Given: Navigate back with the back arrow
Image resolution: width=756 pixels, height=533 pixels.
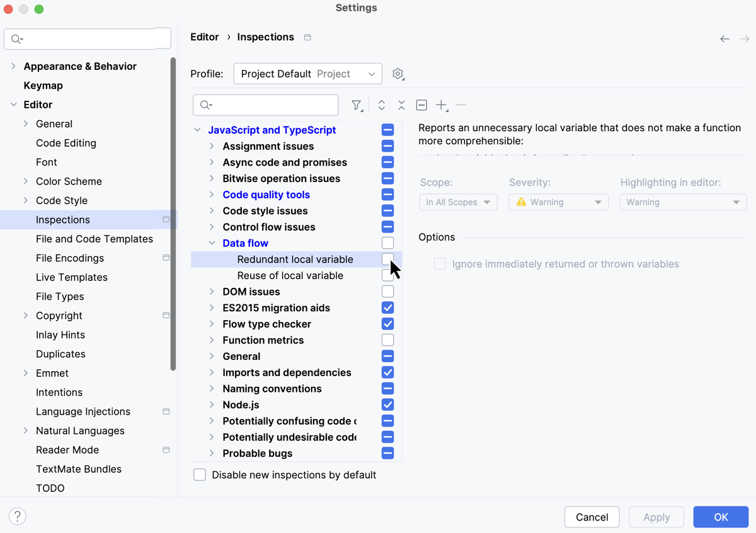Looking at the screenshot, I should [x=724, y=38].
